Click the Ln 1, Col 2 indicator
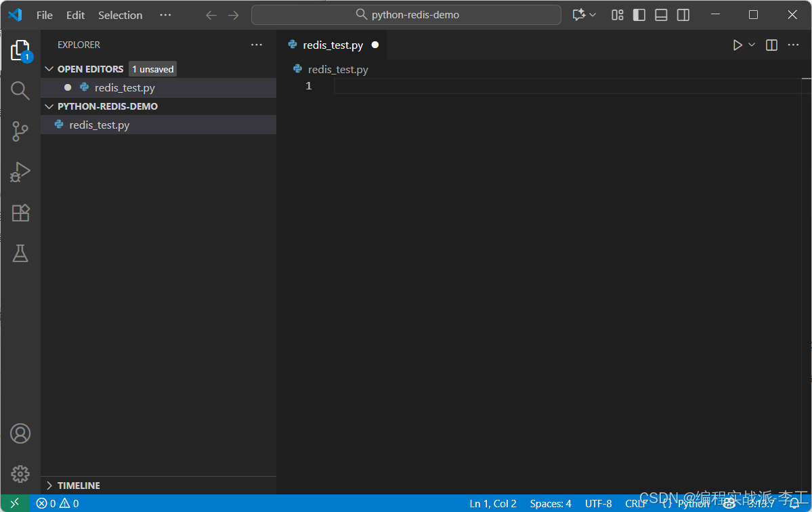 point(493,503)
